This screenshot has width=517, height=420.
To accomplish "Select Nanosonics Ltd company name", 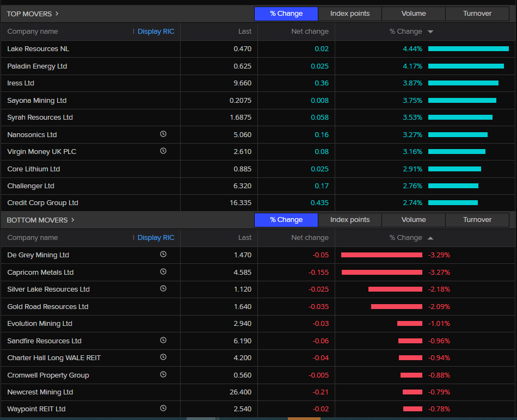I will (32, 135).
